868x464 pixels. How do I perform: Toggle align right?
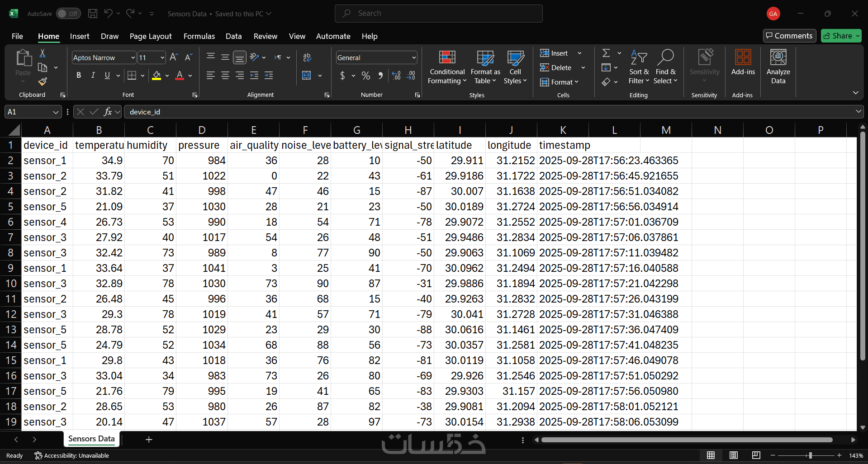point(240,76)
